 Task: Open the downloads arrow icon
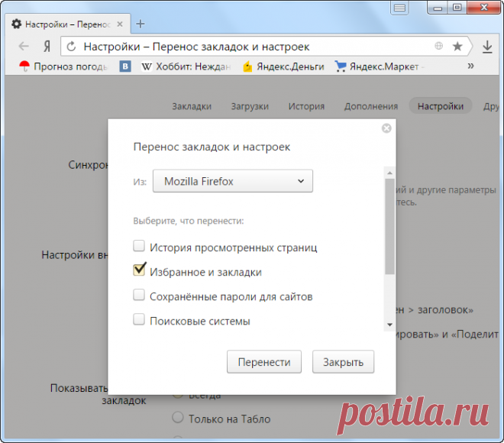pos(487,47)
